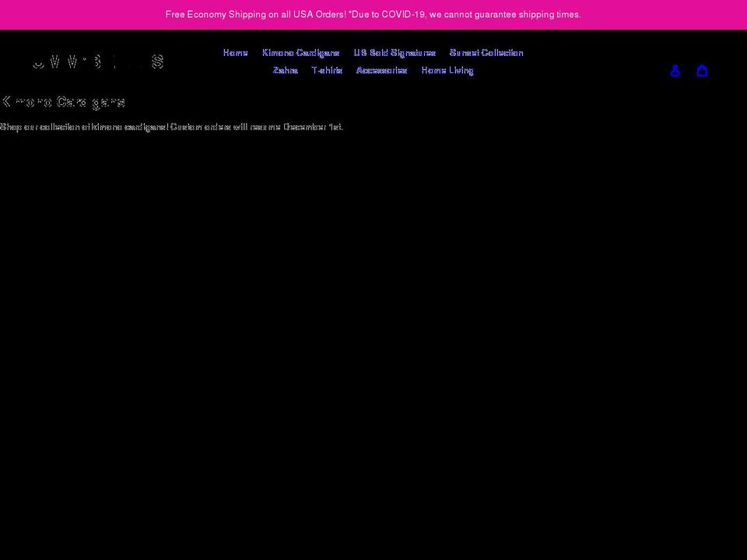The width and height of the screenshot is (747, 560).
Task: Open the Home Living menu item
Action: tap(447, 71)
